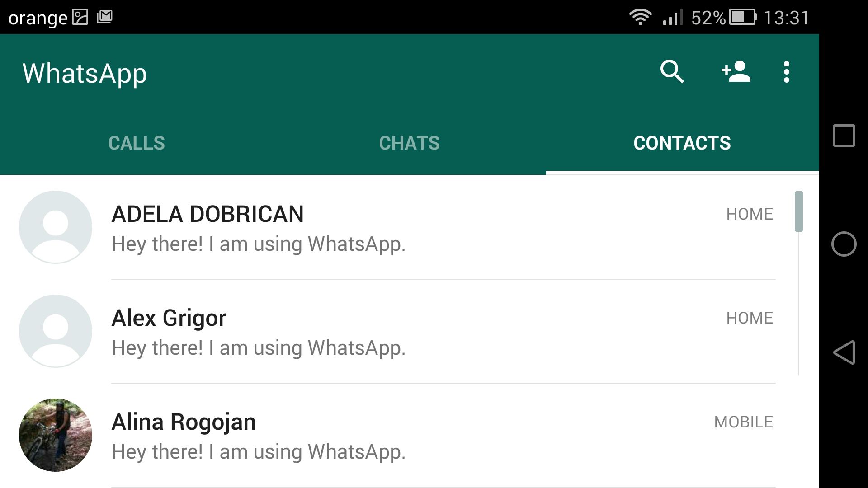Image resolution: width=868 pixels, height=488 pixels.
Task: Select CONTACTS tab
Action: 682,142
